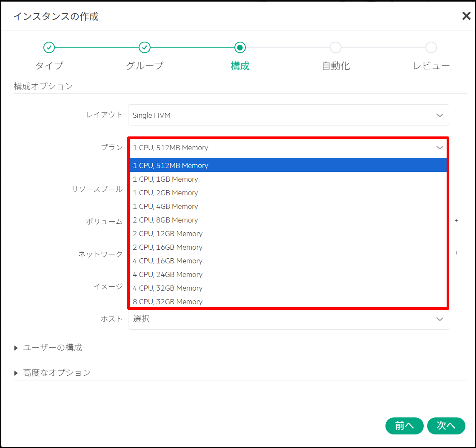
Task: Click the 前へ back button
Action: 404,426
